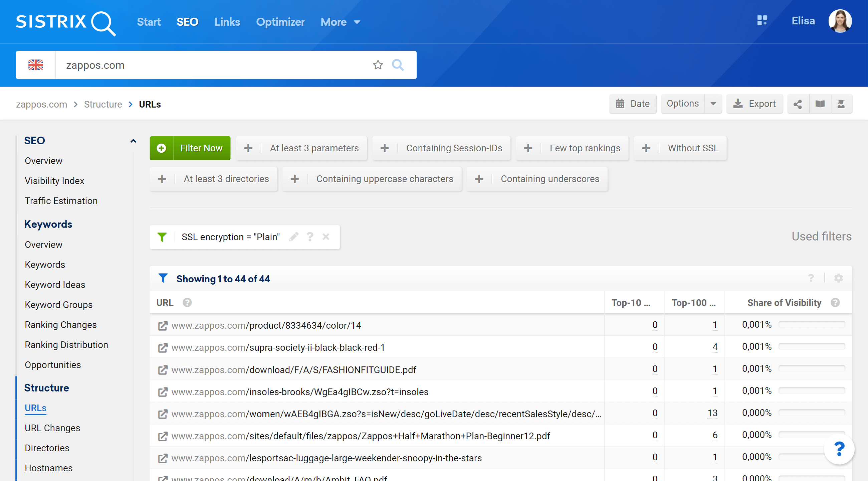Open Hostnames in the sidebar
The width and height of the screenshot is (868, 481).
pos(49,468)
